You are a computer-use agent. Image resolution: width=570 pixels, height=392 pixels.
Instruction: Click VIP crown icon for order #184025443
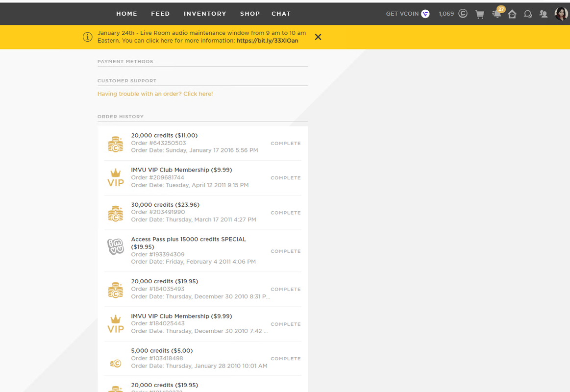coord(116,324)
